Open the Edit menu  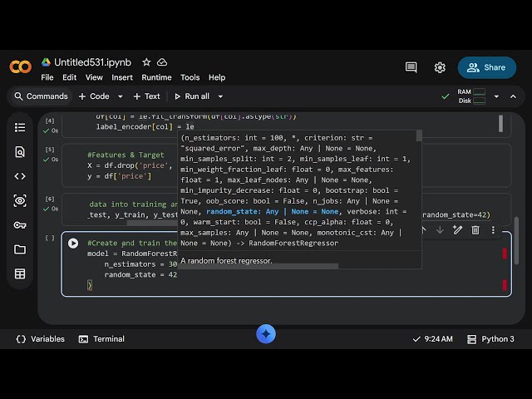(x=69, y=77)
